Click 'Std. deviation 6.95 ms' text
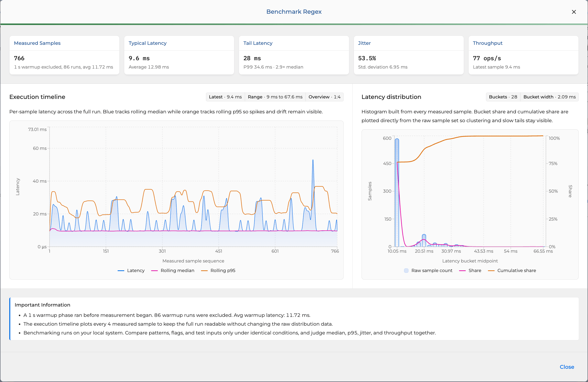Viewport: 588px width, 382px height. click(x=383, y=67)
